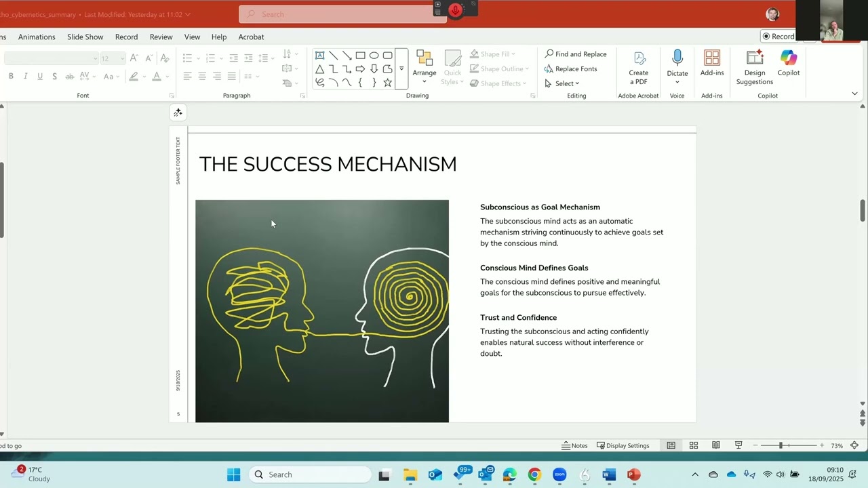The height and width of the screenshot is (488, 868).
Task: Center-align the paragraph text
Action: [x=202, y=77]
